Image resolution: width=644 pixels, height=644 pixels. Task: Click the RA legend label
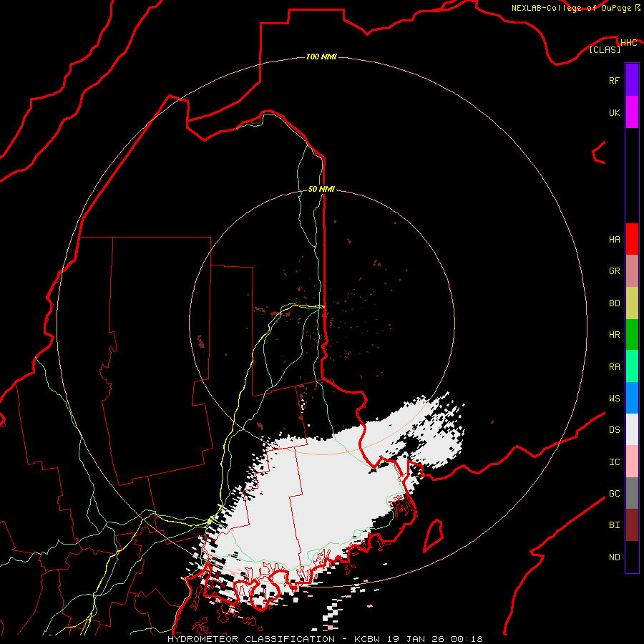pyautogui.click(x=614, y=367)
